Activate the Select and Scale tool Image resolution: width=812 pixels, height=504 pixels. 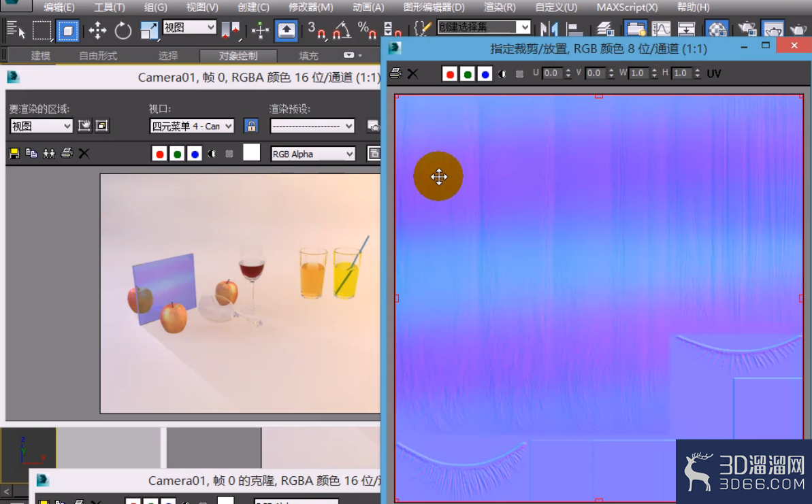[x=149, y=31]
